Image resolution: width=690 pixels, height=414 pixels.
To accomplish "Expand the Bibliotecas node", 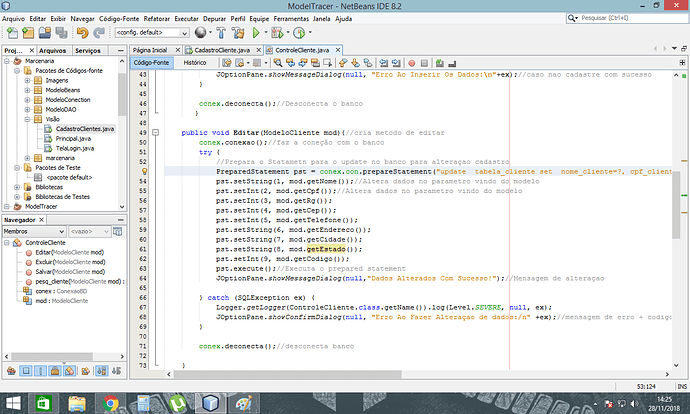I will click(17, 187).
